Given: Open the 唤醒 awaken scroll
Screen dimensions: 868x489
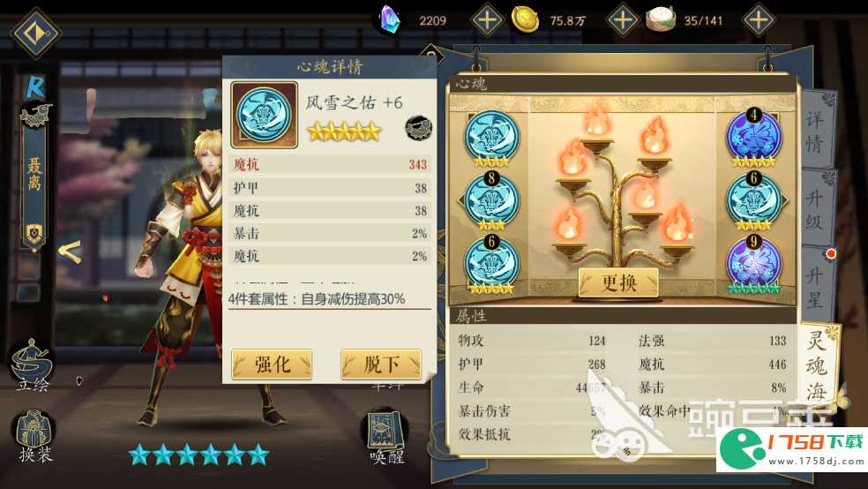Looking at the screenshot, I should click(x=387, y=438).
